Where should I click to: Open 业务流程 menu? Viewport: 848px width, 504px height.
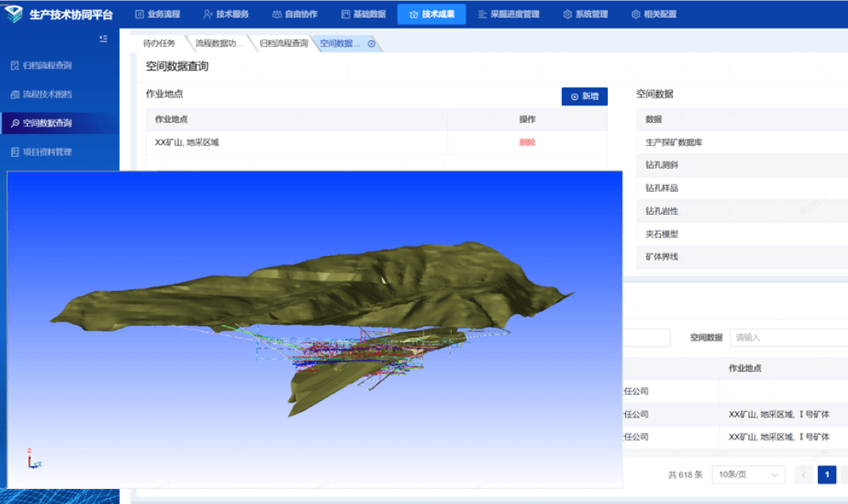coord(158,14)
